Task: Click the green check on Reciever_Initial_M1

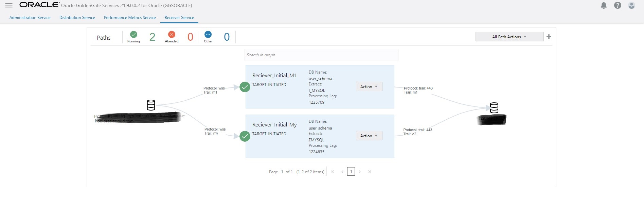Action: (x=245, y=87)
